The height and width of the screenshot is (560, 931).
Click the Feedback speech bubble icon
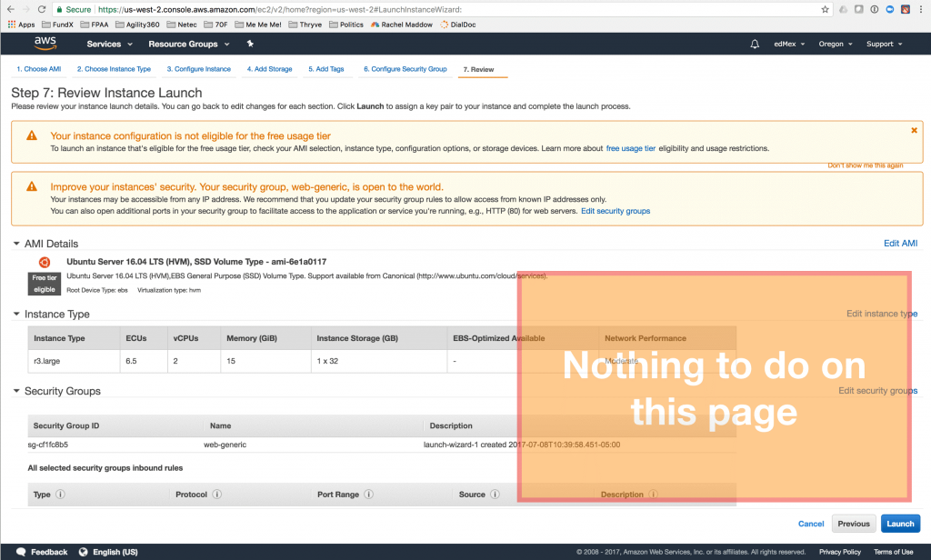point(21,552)
